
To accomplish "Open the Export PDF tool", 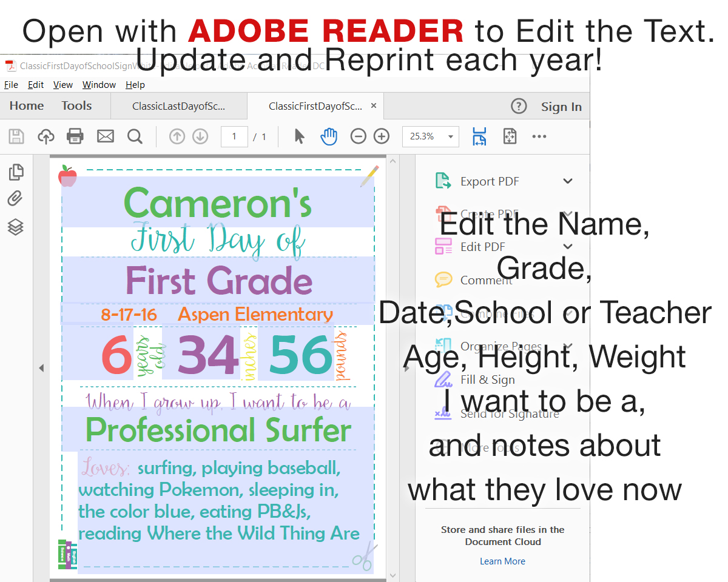I will point(489,181).
